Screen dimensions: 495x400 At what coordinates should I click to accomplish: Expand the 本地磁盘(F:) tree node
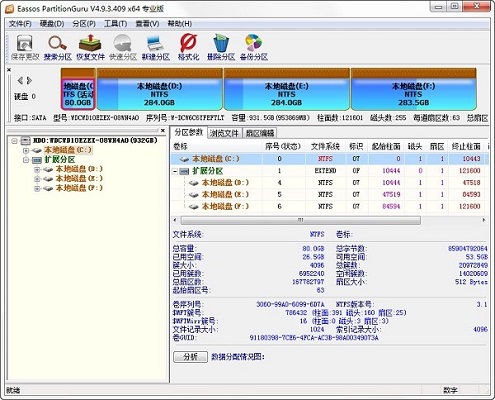[37, 189]
